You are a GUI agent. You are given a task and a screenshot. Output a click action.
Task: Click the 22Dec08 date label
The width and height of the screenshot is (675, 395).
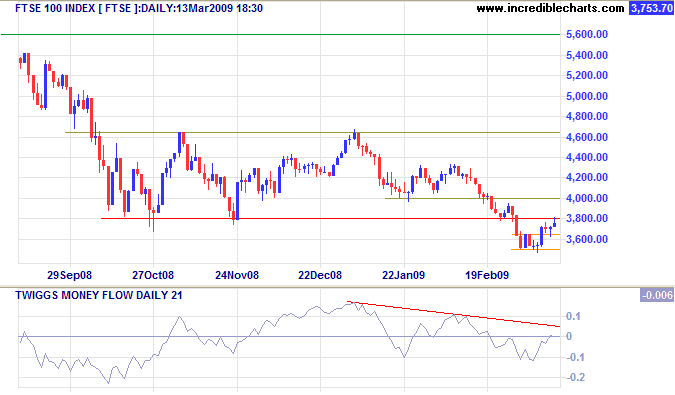pyautogui.click(x=320, y=275)
